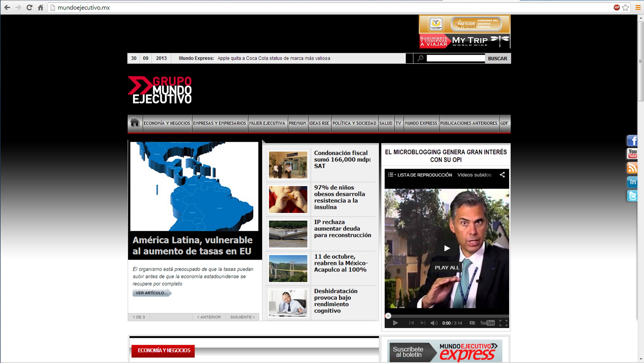Click the Ver Artículo link
The width and height of the screenshot is (644, 363).
152,293
